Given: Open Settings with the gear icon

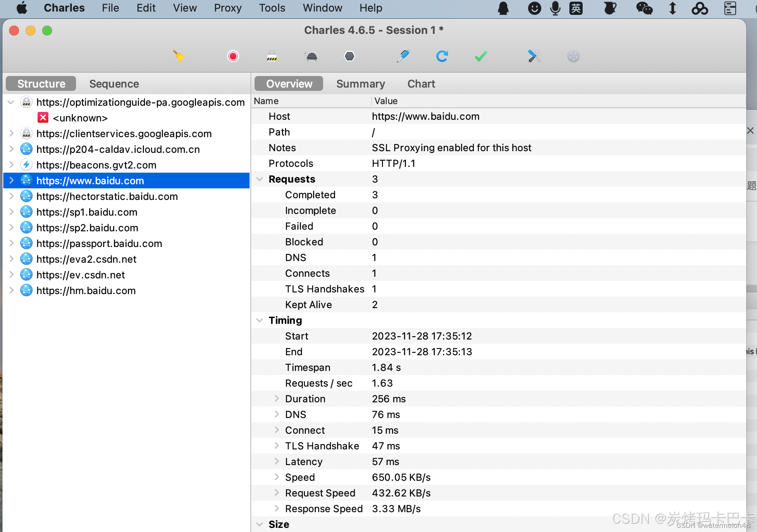Looking at the screenshot, I should coord(574,56).
